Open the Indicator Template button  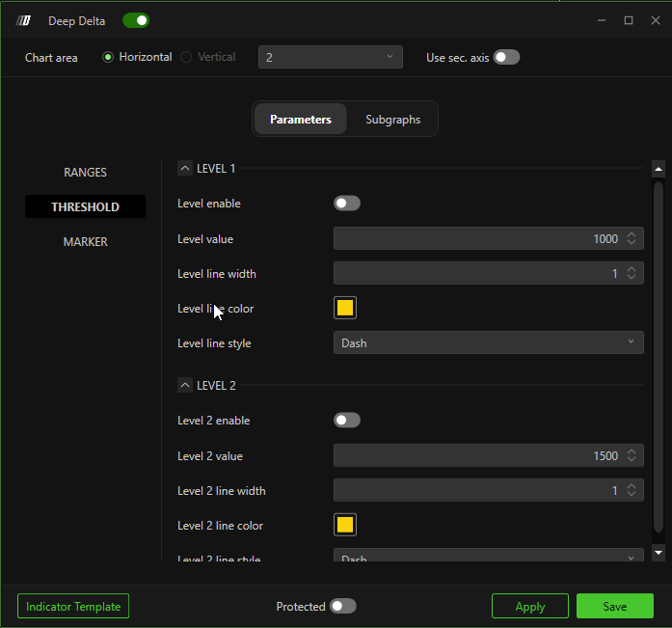click(x=73, y=606)
